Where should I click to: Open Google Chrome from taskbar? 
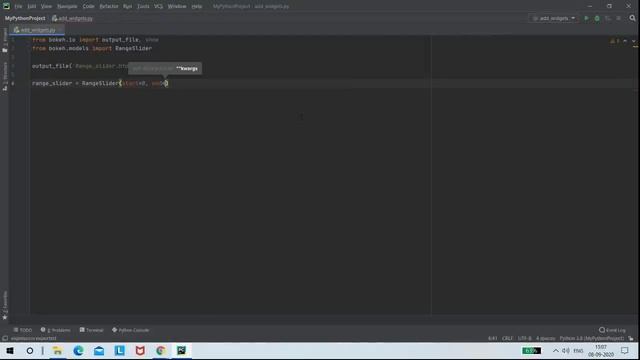pyautogui.click(x=160, y=351)
